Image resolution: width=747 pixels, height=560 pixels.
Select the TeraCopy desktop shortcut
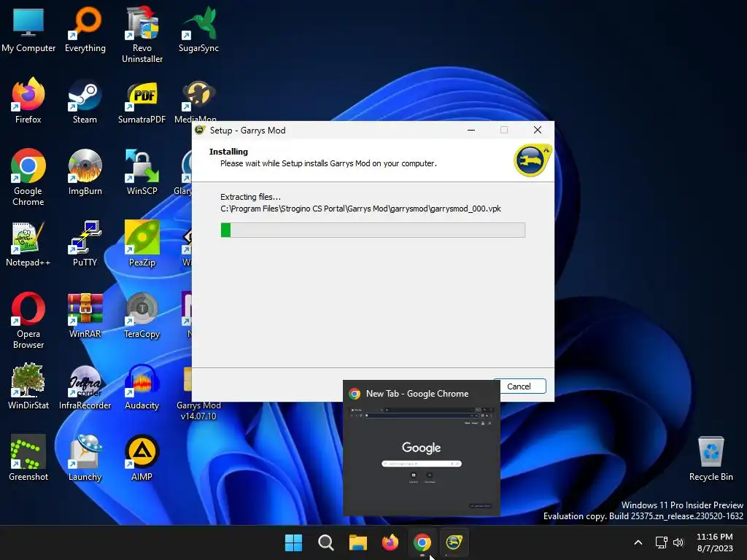click(x=142, y=315)
